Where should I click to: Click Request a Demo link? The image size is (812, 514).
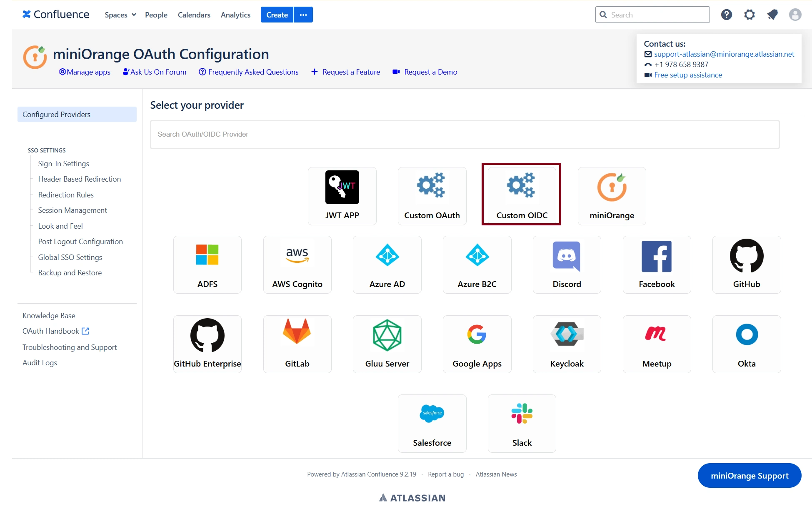tap(425, 72)
